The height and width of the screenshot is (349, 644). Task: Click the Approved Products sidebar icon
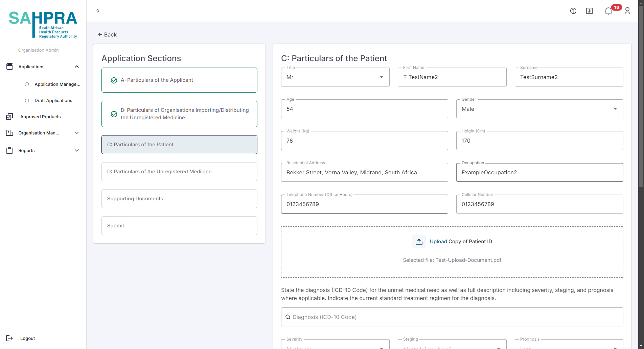coord(9,117)
